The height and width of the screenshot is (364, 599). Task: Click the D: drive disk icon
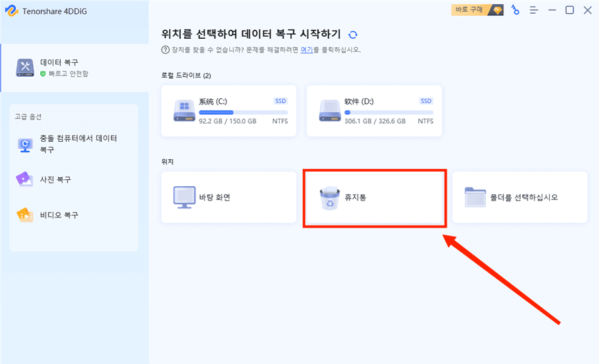(x=330, y=111)
